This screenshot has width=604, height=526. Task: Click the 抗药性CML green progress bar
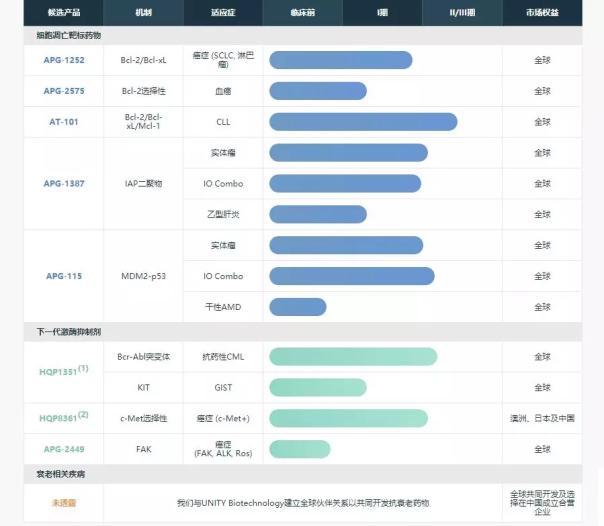(x=353, y=357)
